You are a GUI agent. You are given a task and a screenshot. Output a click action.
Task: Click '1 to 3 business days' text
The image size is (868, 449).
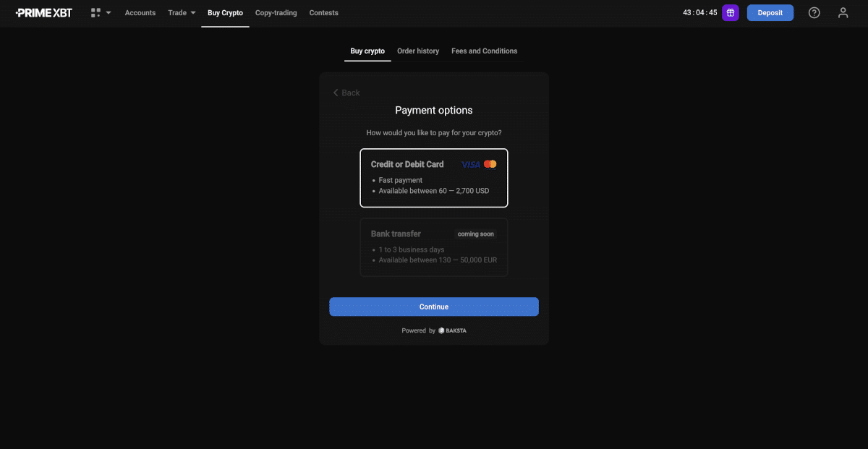click(x=412, y=249)
